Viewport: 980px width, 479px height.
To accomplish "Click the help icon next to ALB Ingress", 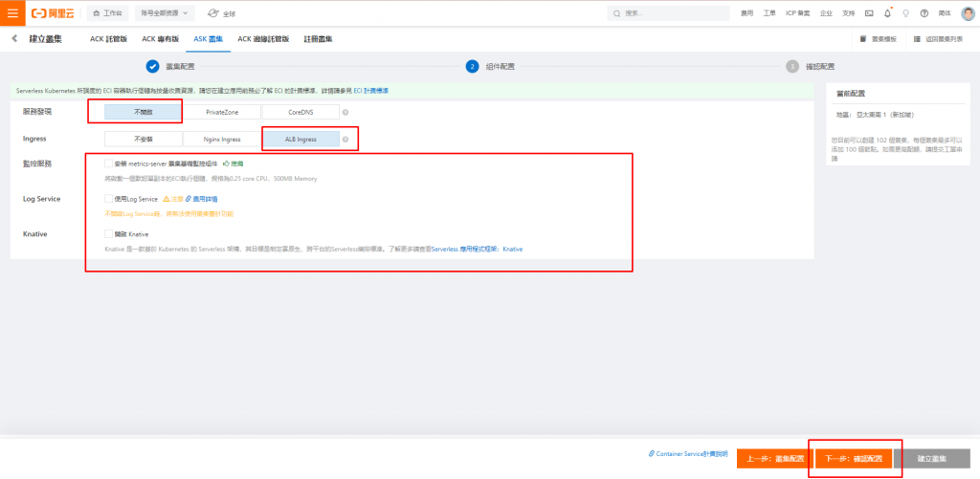I will tap(345, 140).
